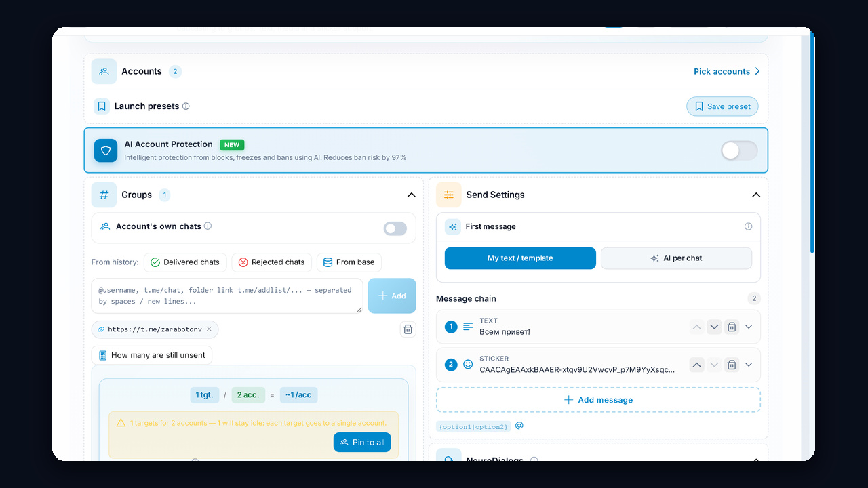Toggle Account's own chats switch
This screenshot has height=488, width=868.
tap(395, 228)
